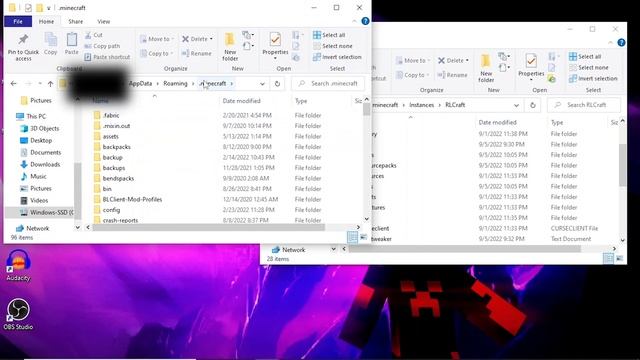Open Properties in .minecraft ribbon

pos(275,45)
